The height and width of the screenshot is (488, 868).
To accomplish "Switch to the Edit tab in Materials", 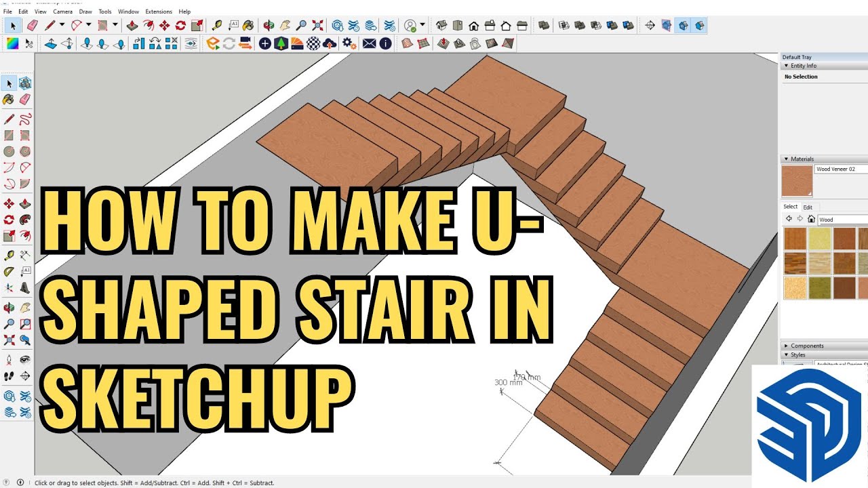I will pos(808,207).
